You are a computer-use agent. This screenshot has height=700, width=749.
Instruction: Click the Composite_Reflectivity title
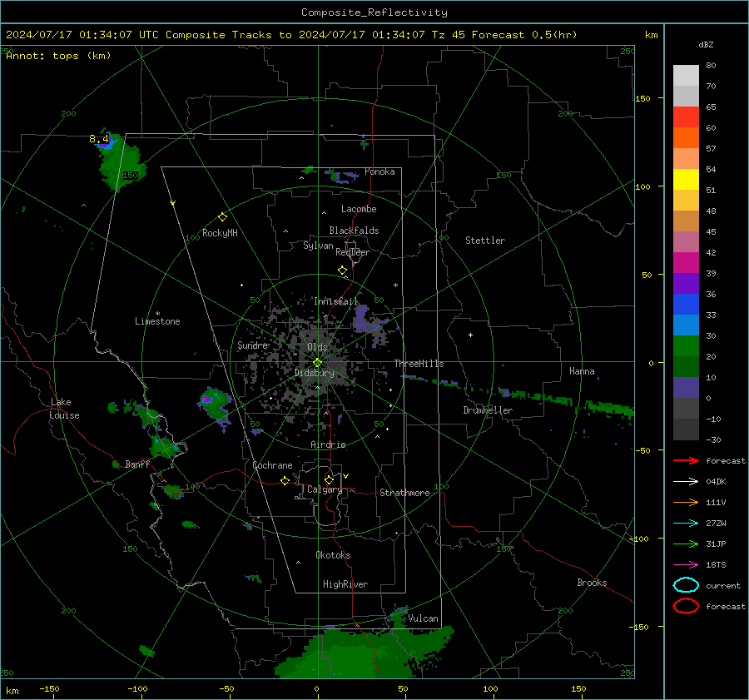(x=374, y=12)
